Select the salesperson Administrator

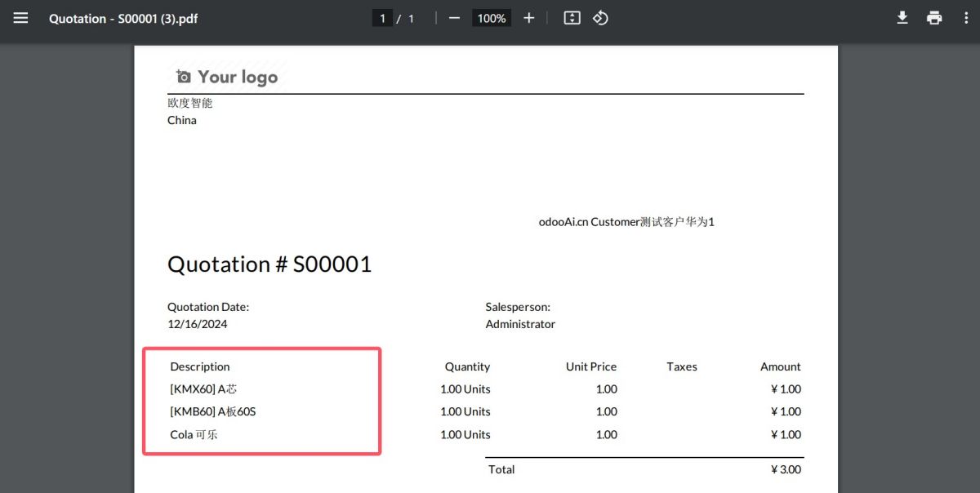(520, 324)
